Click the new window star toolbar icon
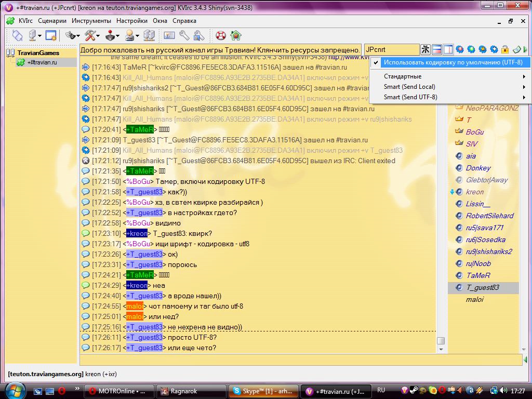The width and height of the screenshot is (532, 399). (51, 35)
